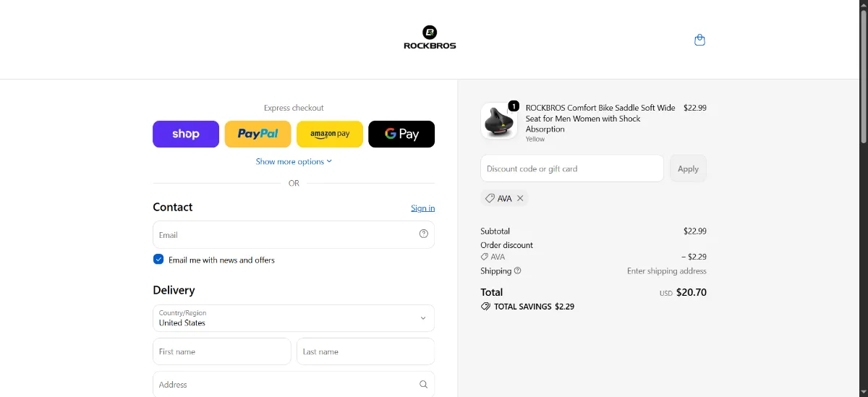Screen dimensions: 868x397
Task: Select Google Pay express checkout
Action: pyautogui.click(x=401, y=134)
